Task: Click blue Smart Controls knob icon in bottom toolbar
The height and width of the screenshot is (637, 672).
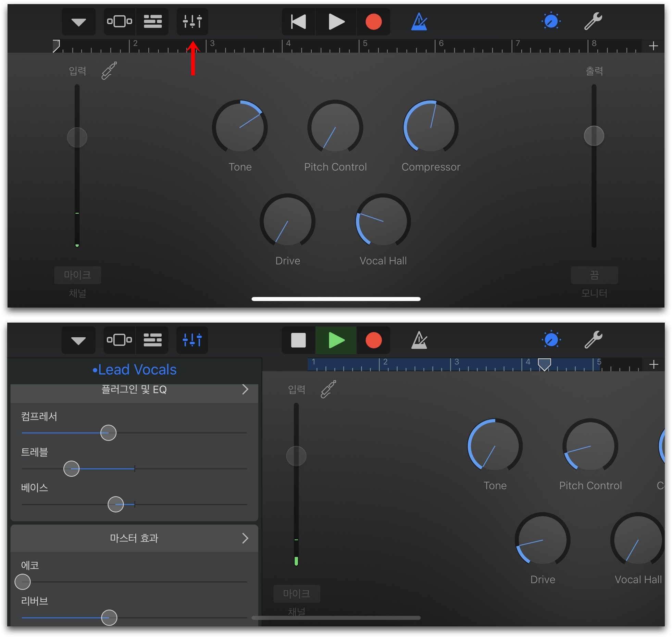Action: coord(551,340)
